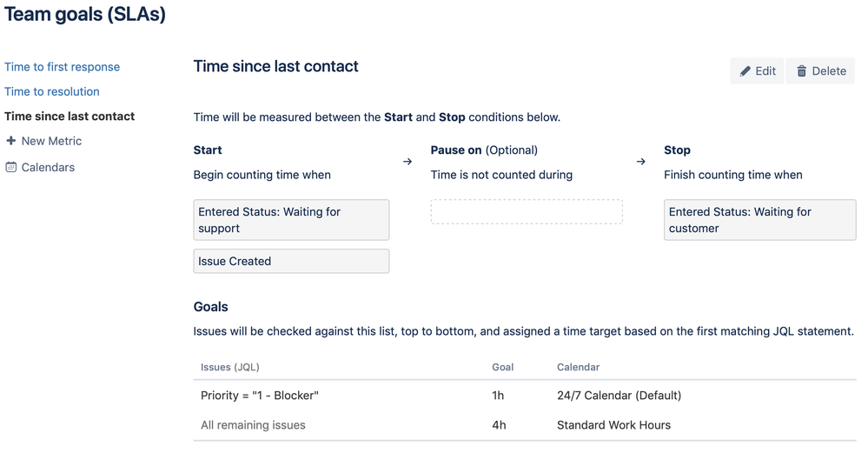Select Time since last contact in sidebar

click(70, 117)
